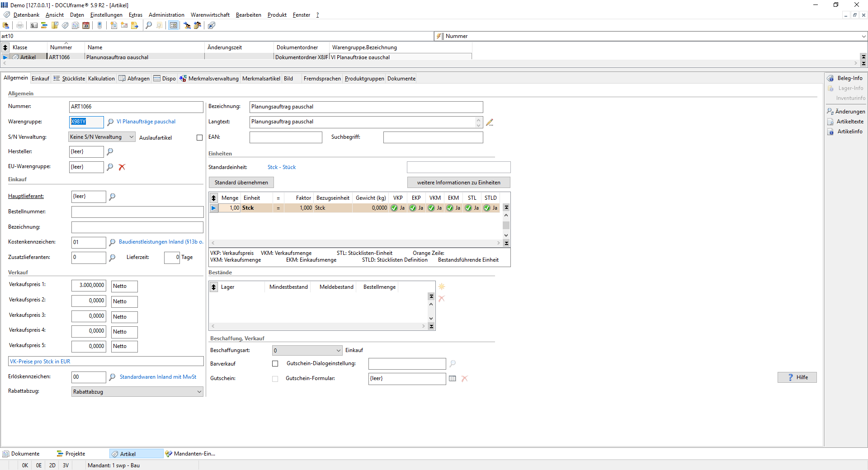Viewport: 868px width, 470px height.
Task: Open Hauptlieferant lookup magnifier
Action: pos(112,197)
